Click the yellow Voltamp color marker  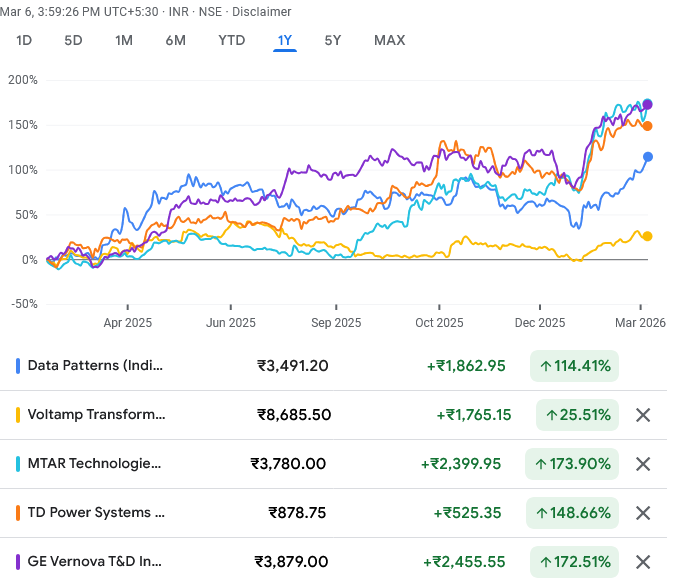point(18,415)
